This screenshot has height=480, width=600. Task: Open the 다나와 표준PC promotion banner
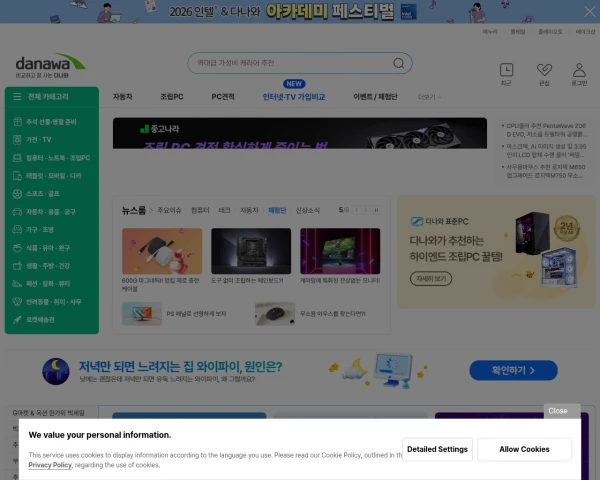(x=496, y=252)
